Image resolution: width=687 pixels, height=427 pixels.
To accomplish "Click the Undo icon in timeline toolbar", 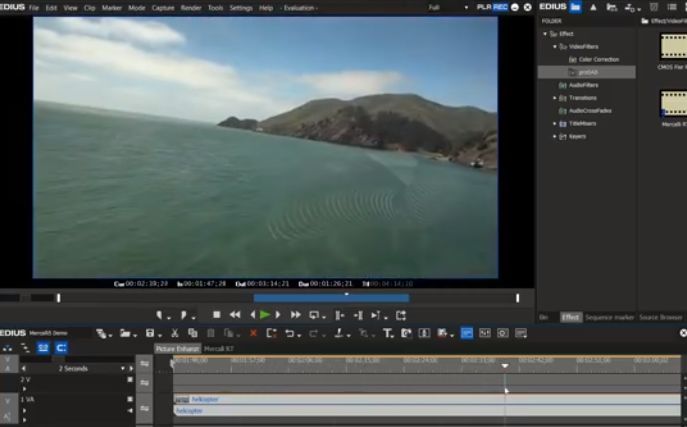I will coord(290,333).
